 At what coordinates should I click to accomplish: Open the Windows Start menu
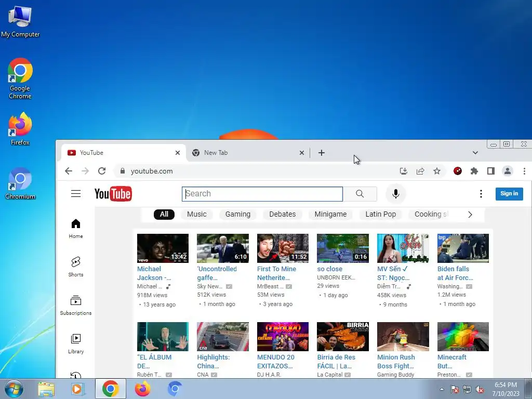(14, 389)
